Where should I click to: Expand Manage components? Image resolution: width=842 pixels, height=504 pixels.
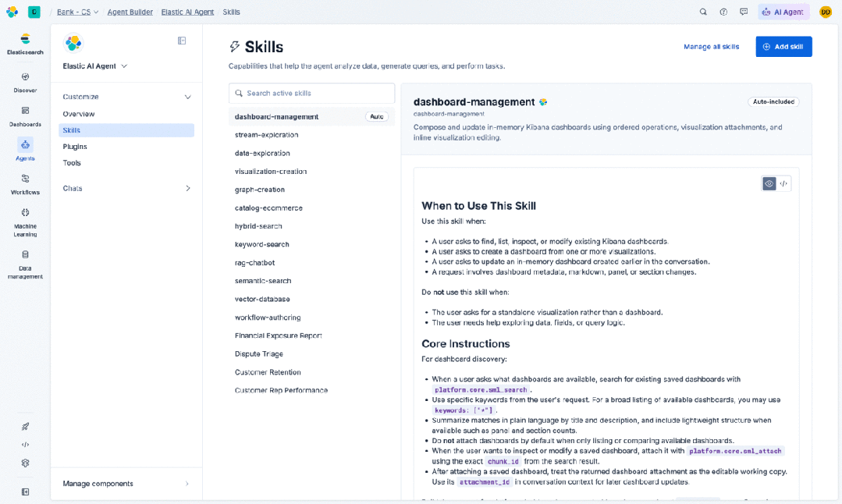[x=126, y=484]
